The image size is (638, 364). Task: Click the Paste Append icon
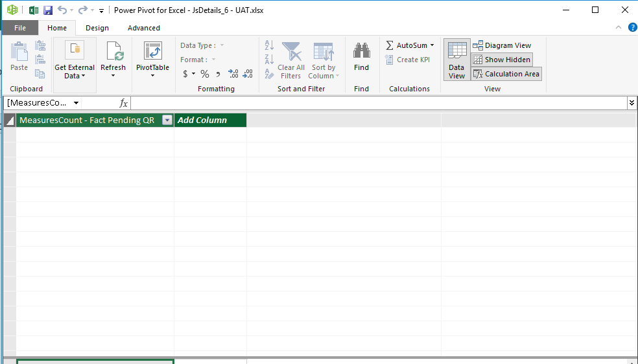(x=40, y=45)
